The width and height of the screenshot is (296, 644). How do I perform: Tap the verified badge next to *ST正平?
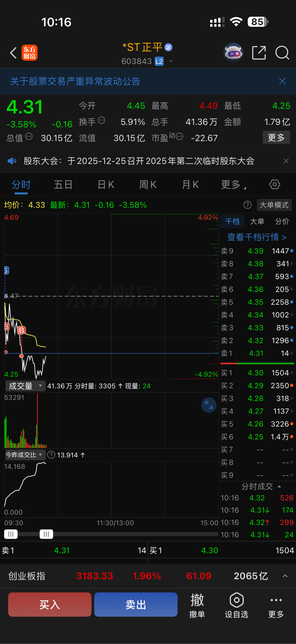(168, 47)
